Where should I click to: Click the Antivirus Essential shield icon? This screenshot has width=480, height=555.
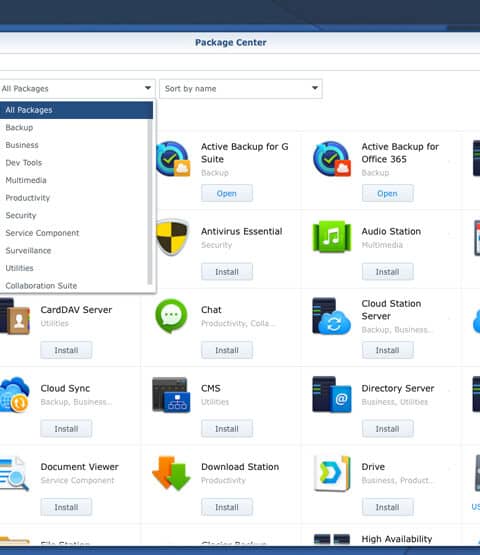pos(172,237)
